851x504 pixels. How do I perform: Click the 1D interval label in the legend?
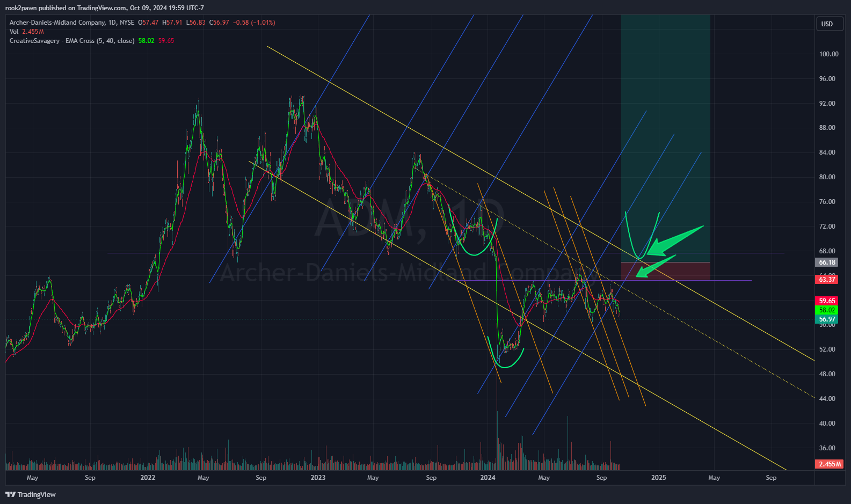point(112,23)
